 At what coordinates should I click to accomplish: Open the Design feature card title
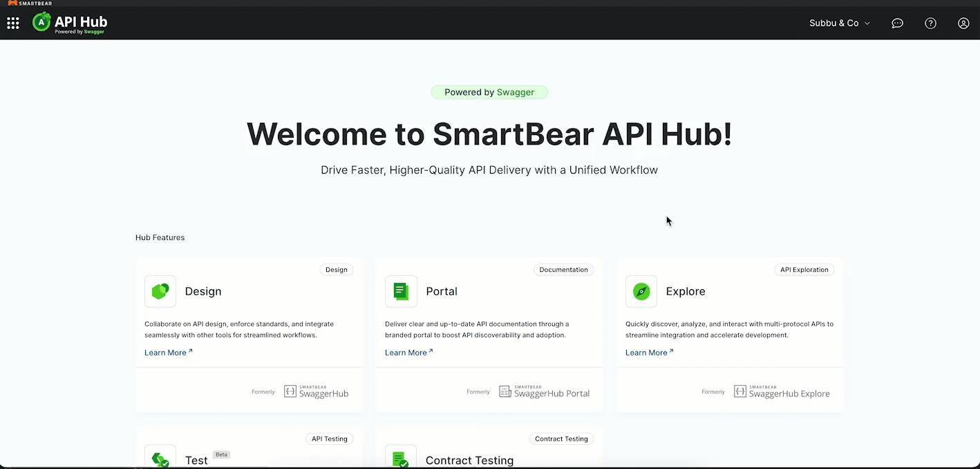[203, 291]
